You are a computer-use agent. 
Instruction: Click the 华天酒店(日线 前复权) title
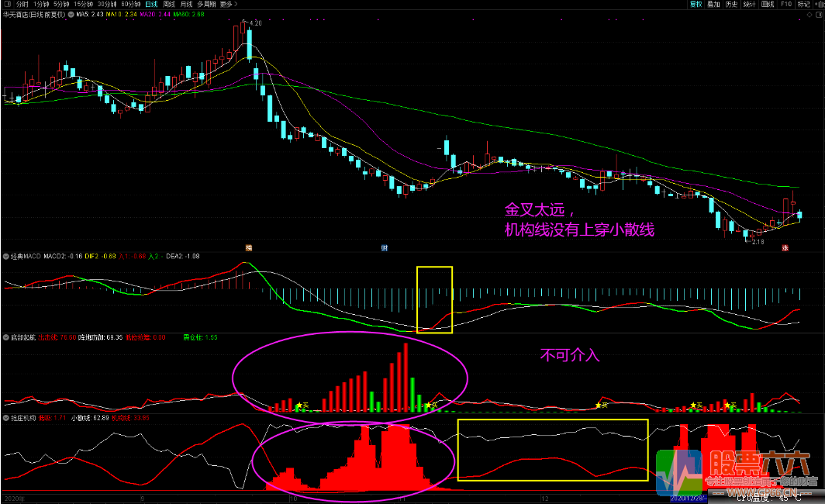coord(34,15)
